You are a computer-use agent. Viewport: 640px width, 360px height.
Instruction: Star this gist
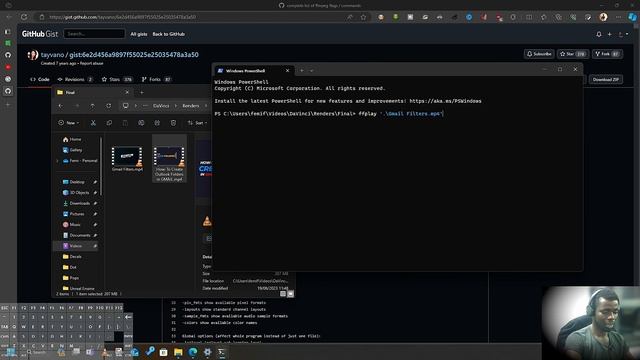click(573, 54)
